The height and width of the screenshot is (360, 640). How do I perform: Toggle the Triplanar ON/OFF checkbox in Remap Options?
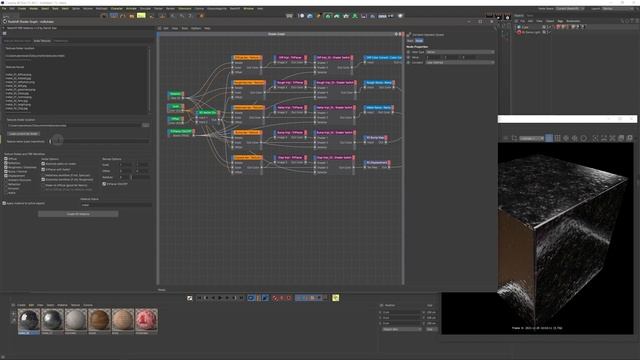[x=104, y=184]
